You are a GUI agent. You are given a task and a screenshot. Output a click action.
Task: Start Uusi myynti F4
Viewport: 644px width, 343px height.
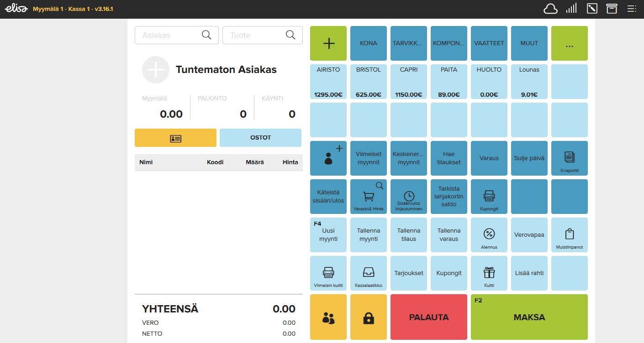[x=328, y=235]
